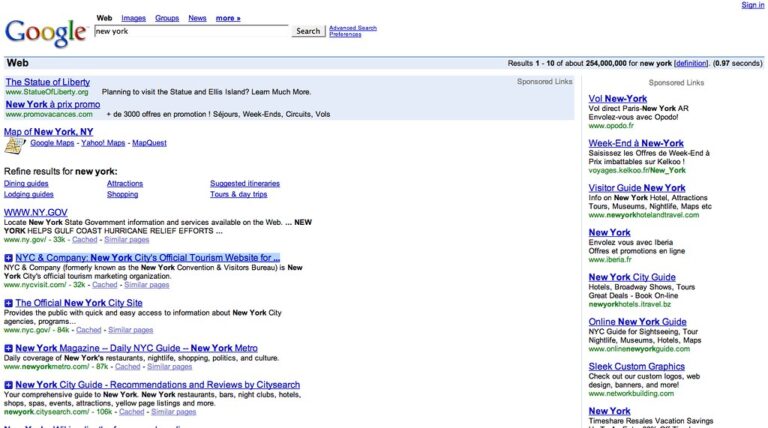Open New York City Guide by Citysearch
This screenshot has height=428, width=768.
[158, 385]
